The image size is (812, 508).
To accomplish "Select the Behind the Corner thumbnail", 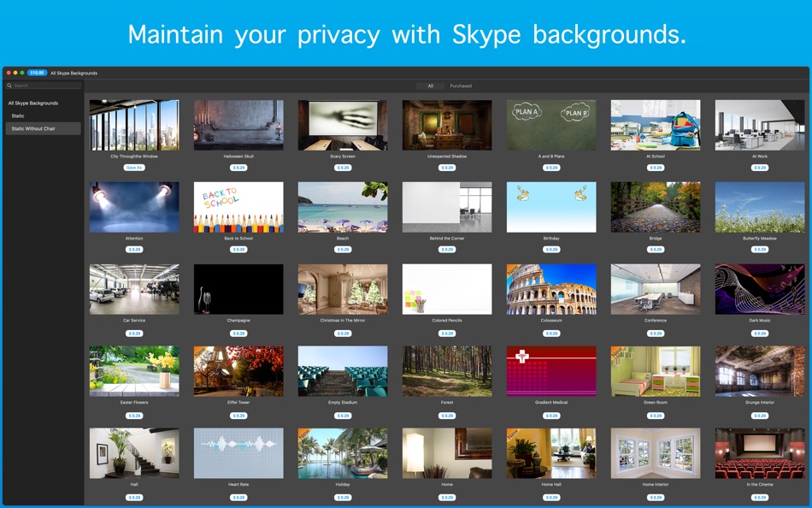I will click(447, 207).
